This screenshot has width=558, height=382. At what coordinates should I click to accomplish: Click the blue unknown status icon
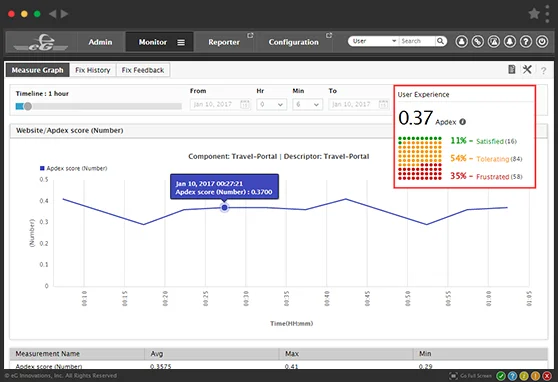(x=512, y=376)
